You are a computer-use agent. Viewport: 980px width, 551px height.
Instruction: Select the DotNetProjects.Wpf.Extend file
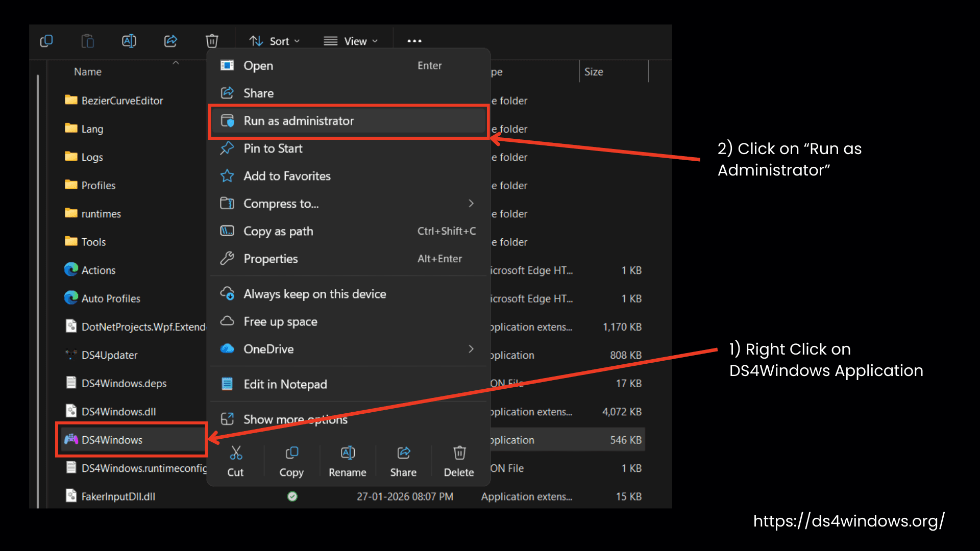(135, 327)
